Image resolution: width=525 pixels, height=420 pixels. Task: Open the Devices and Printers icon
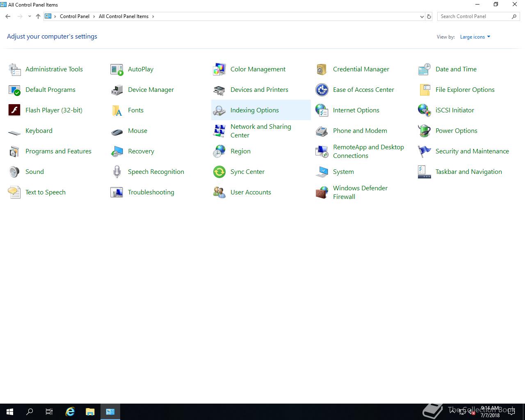pos(219,90)
